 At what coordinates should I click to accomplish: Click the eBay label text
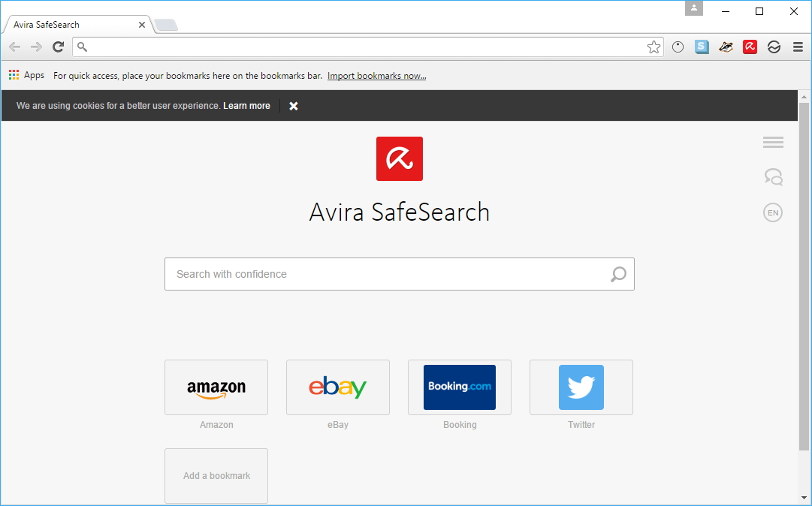click(337, 425)
